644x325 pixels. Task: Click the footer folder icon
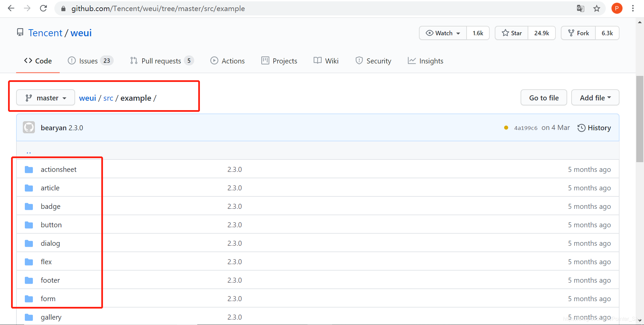coord(29,280)
